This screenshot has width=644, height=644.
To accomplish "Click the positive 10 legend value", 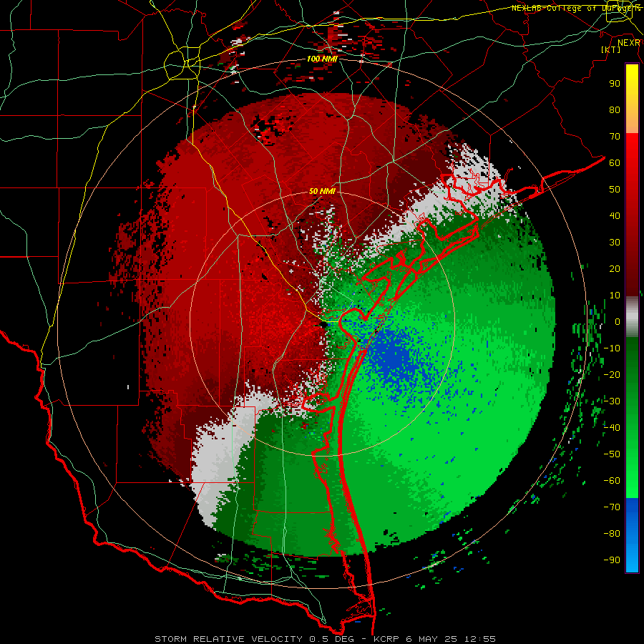I will tap(615, 296).
